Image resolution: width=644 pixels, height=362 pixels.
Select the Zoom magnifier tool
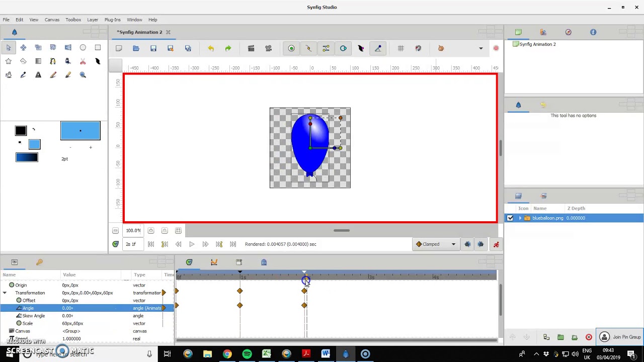click(83, 75)
